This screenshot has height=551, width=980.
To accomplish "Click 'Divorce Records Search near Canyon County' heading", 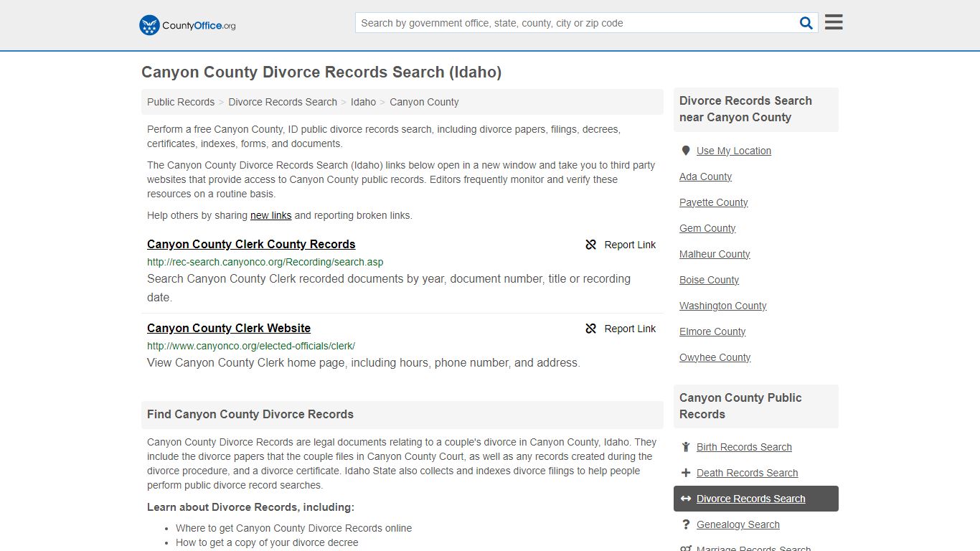I will pyautogui.click(x=745, y=109).
